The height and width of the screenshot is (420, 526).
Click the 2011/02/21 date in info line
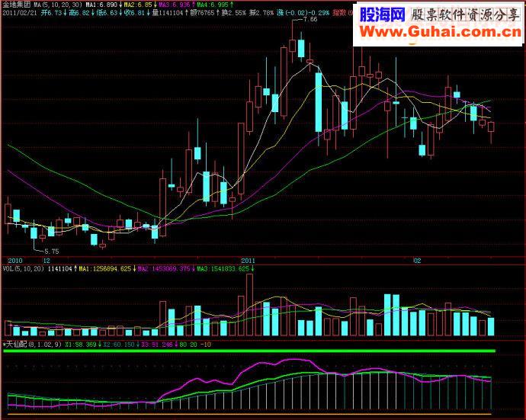click(20, 13)
